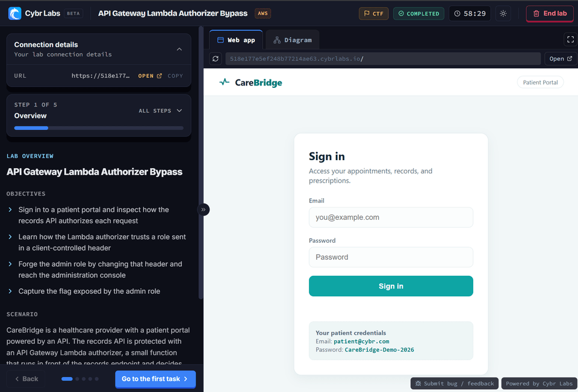Click the COMPLETED status badge
578x392 pixels.
pyautogui.click(x=418, y=14)
